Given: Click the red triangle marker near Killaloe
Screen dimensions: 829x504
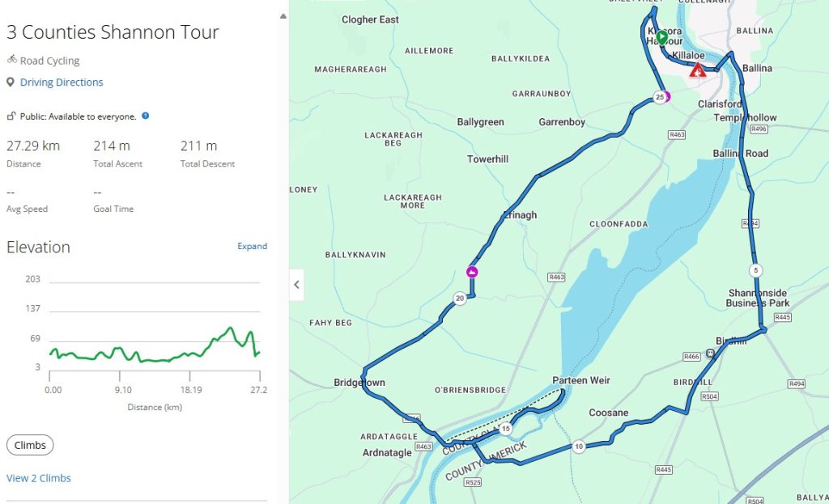Looking at the screenshot, I should (695, 71).
